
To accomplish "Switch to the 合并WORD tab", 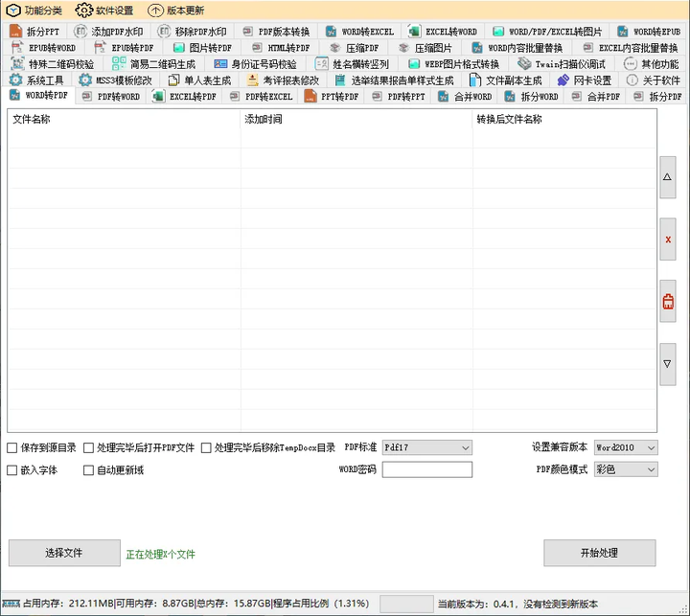I will 465,97.
